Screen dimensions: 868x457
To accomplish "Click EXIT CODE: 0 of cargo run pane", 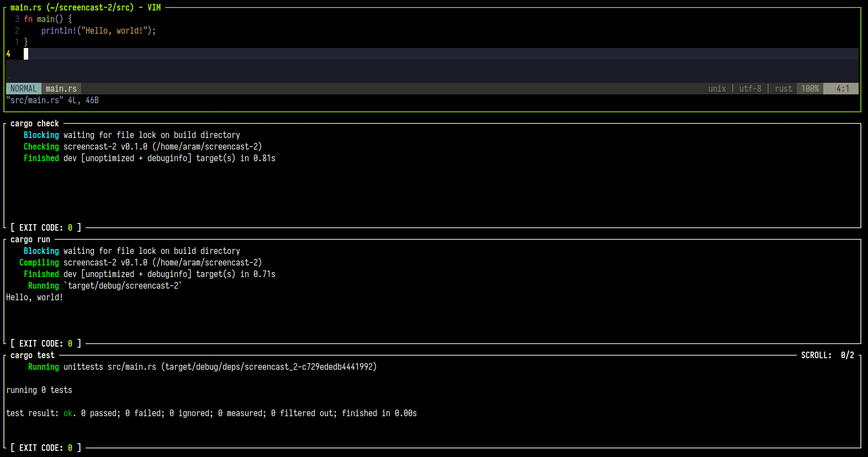I will tap(46, 344).
